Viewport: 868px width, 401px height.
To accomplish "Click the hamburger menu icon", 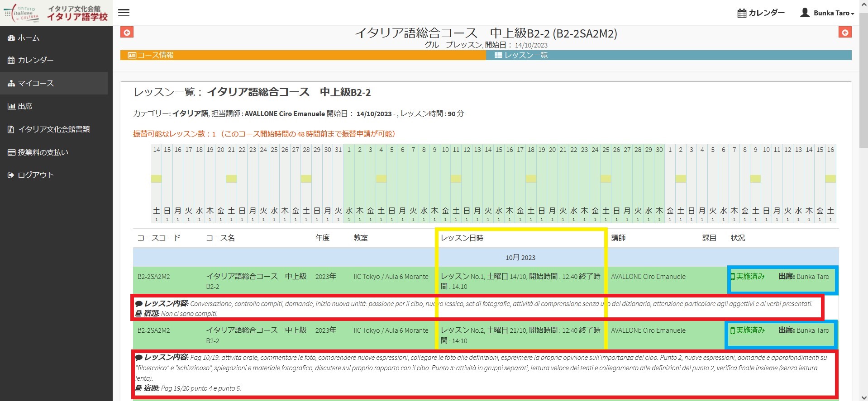I will [124, 13].
